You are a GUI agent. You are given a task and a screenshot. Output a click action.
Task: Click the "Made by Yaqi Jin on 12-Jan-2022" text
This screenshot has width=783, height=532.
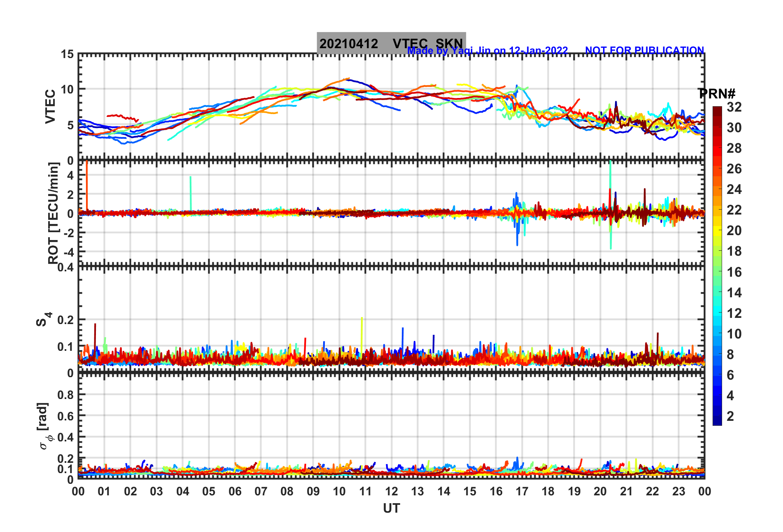tap(488, 51)
